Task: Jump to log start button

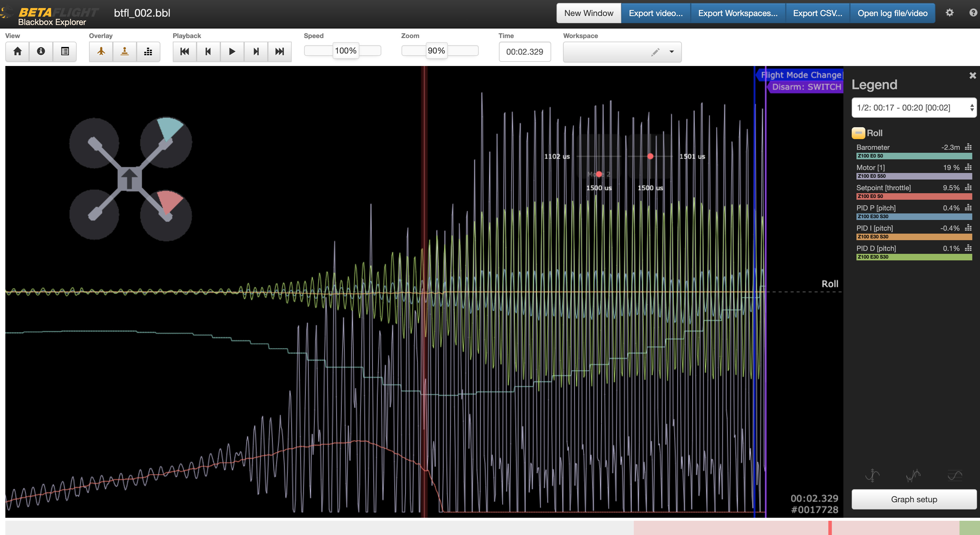Action: coord(184,51)
